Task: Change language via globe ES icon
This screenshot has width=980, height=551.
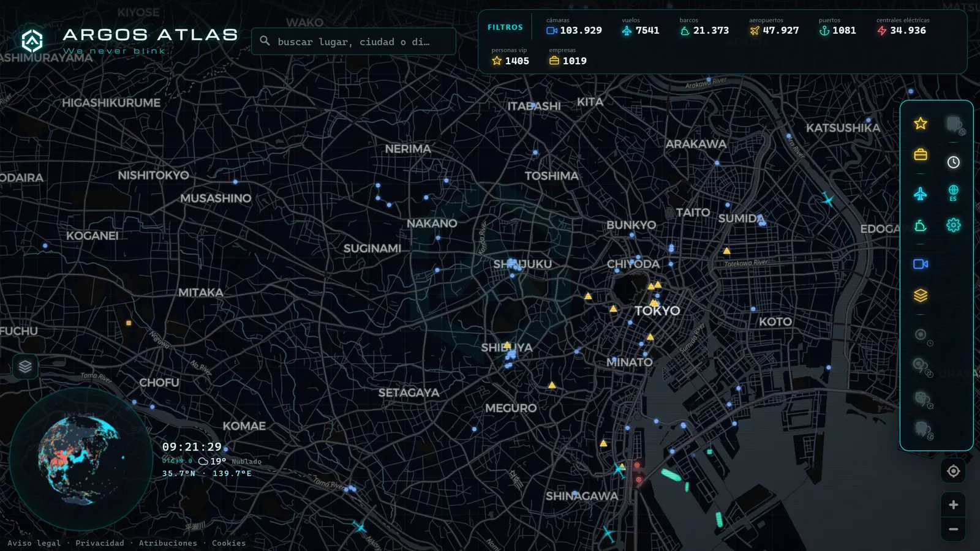Action: tap(953, 193)
